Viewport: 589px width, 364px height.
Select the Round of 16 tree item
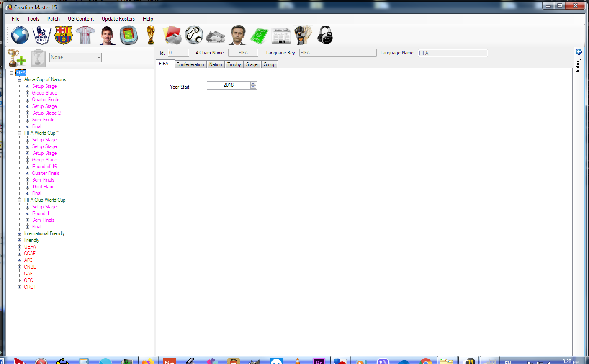44,167
